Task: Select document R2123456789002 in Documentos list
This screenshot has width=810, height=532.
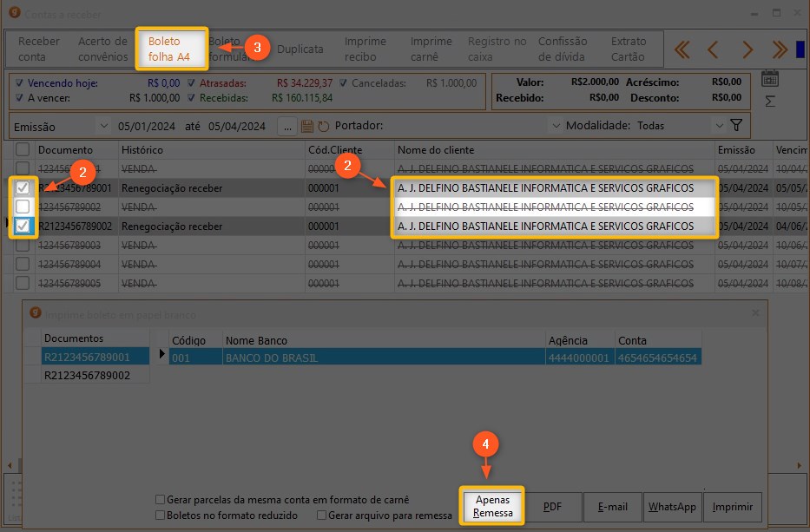Action: point(87,375)
